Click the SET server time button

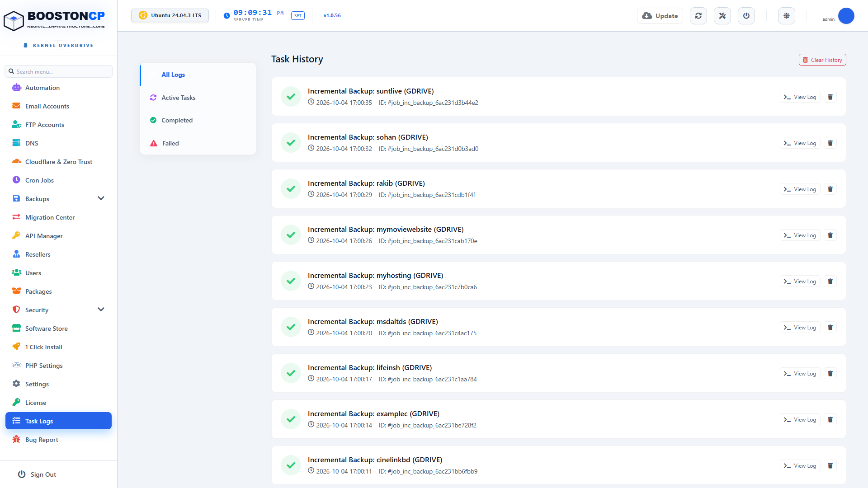click(x=298, y=16)
